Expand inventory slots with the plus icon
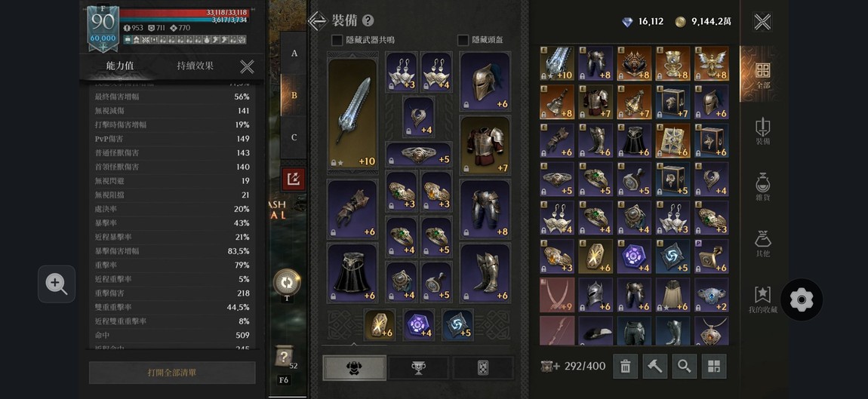 click(549, 367)
